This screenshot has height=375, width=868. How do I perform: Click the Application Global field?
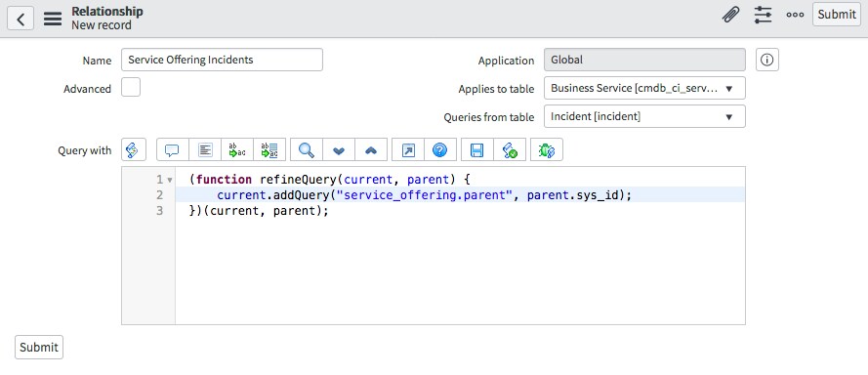pos(644,60)
